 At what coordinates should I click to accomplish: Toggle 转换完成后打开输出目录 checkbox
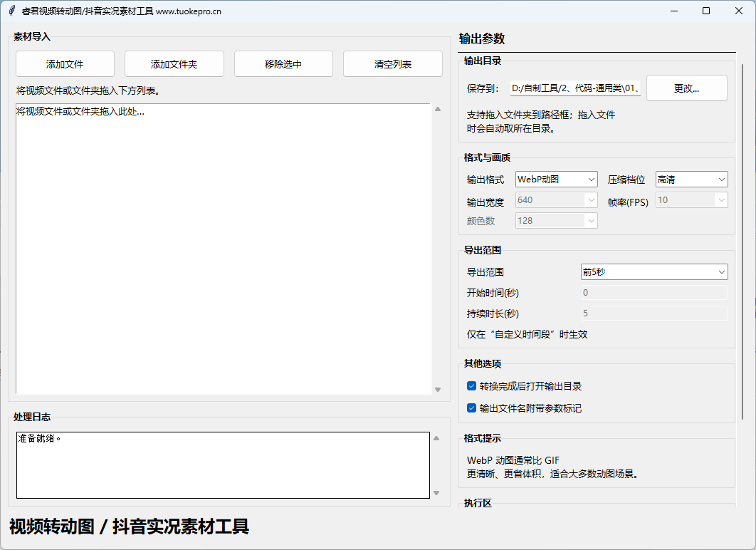(x=471, y=386)
